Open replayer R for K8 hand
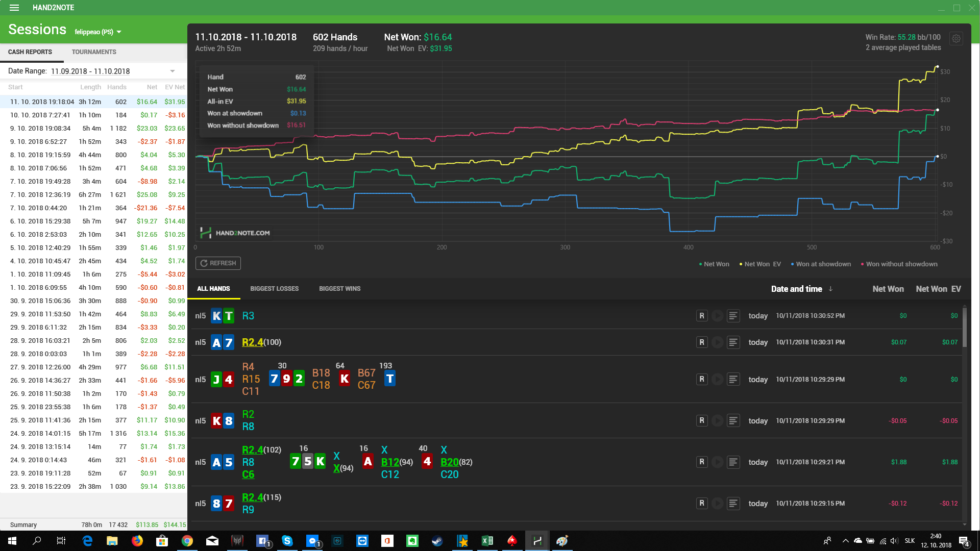The height and width of the screenshot is (551, 980). coord(702,420)
